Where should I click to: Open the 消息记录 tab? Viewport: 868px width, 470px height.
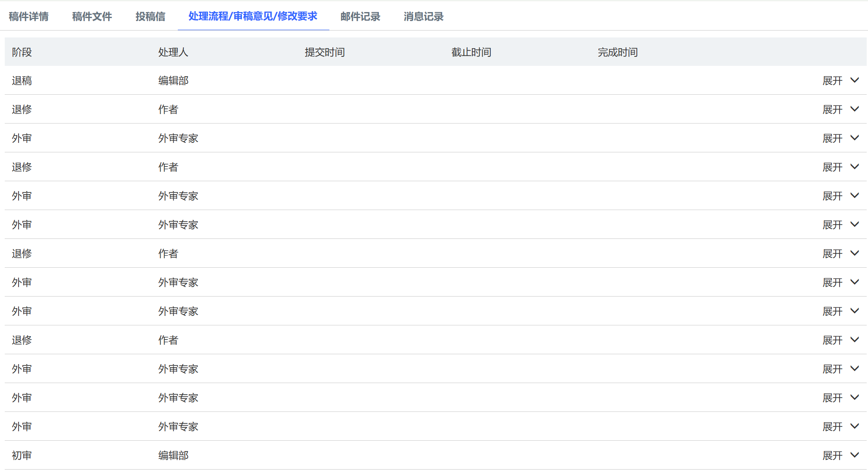point(423,16)
